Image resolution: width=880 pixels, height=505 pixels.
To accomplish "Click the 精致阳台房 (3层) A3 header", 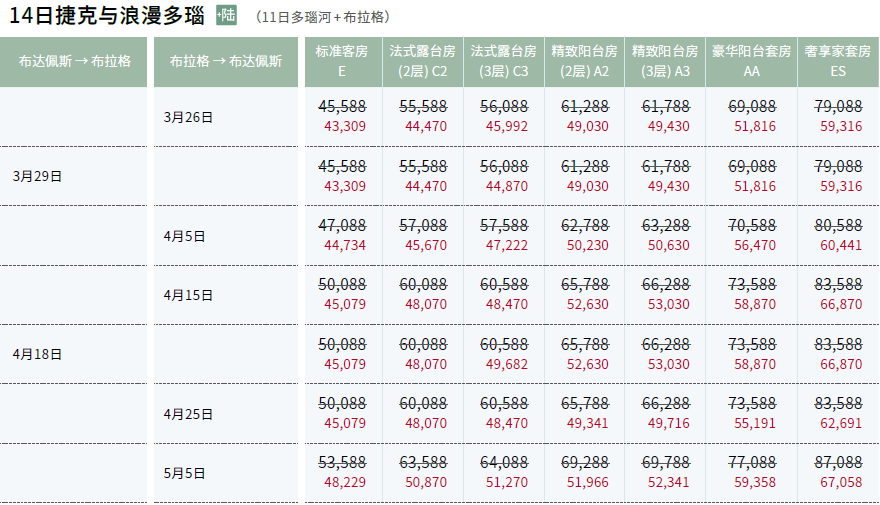I will [x=667, y=61].
